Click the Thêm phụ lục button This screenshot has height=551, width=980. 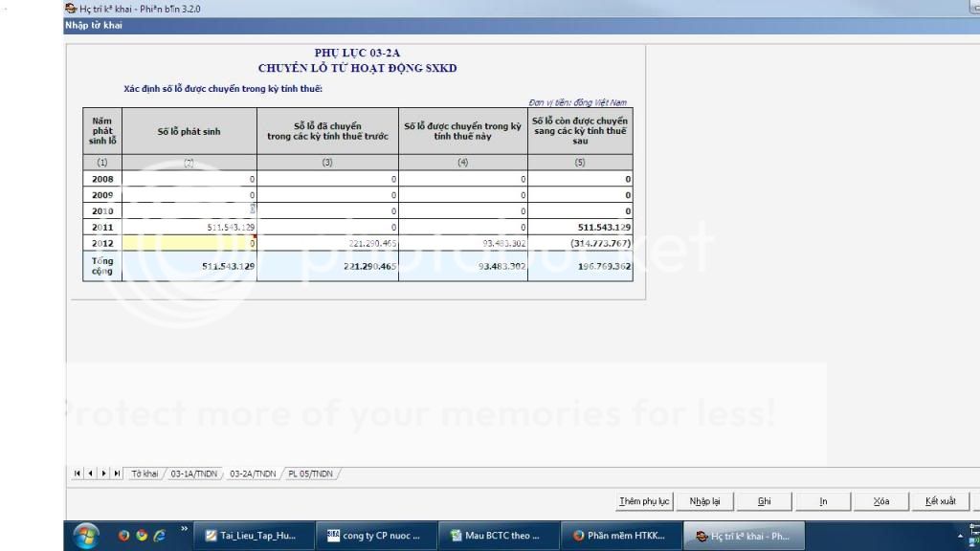[x=644, y=501]
